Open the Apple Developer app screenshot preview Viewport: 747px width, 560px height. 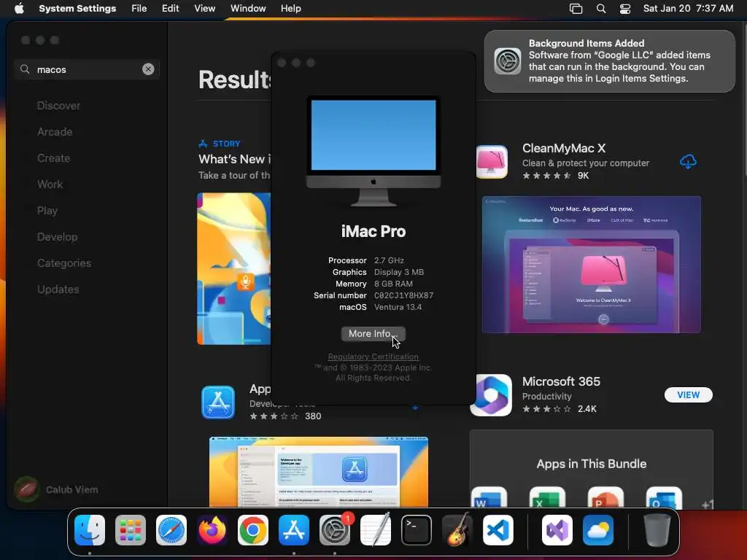click(x=319, y=472)
